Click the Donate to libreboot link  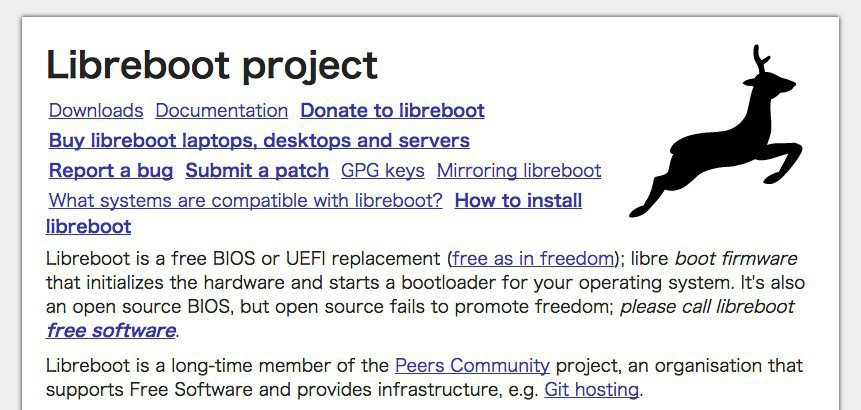point(392,111)
